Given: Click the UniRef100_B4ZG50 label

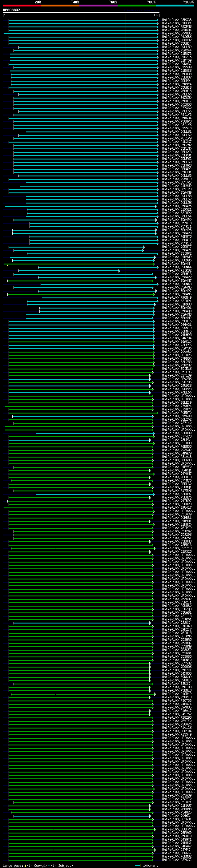Looking at the screenshot, I should [176, 98].
